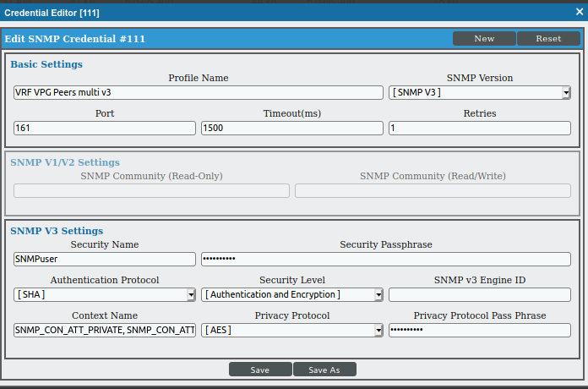Expand the Security Level dropdown

tap(292, 295)
